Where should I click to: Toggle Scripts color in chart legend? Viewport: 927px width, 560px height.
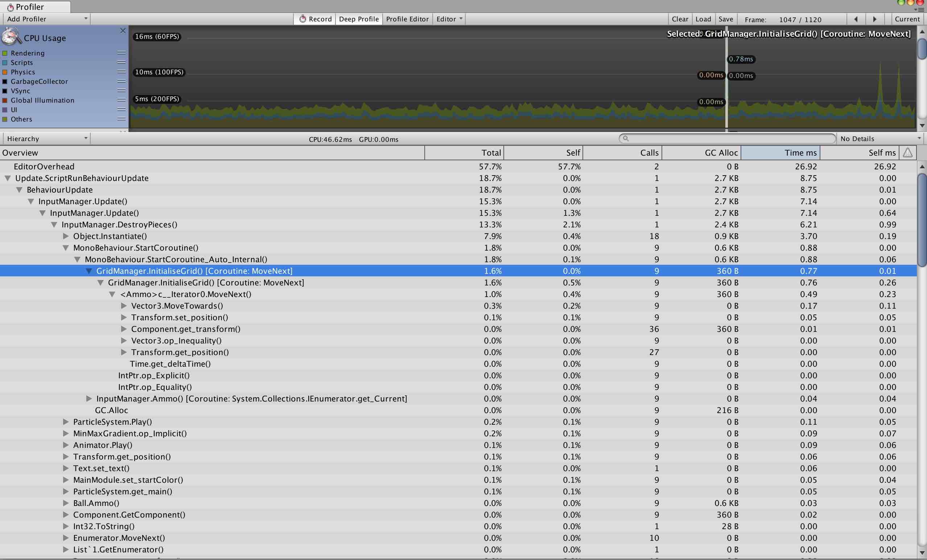click(5, 62)
